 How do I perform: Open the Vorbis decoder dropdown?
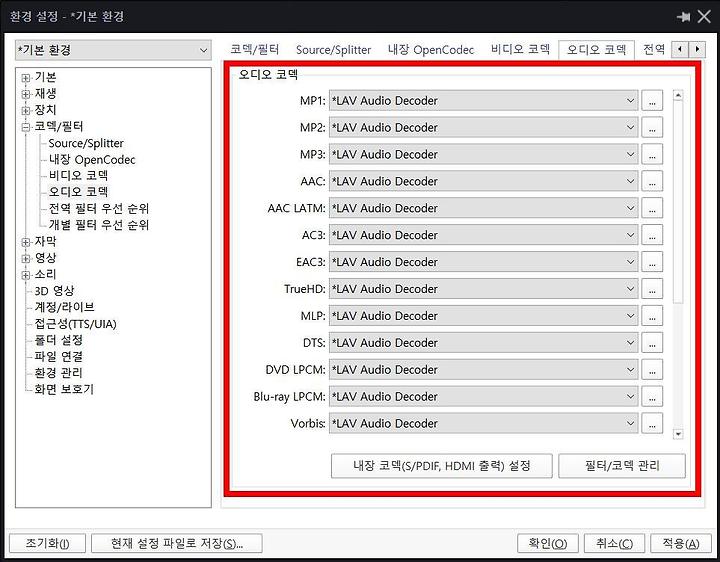pos(484,423)
